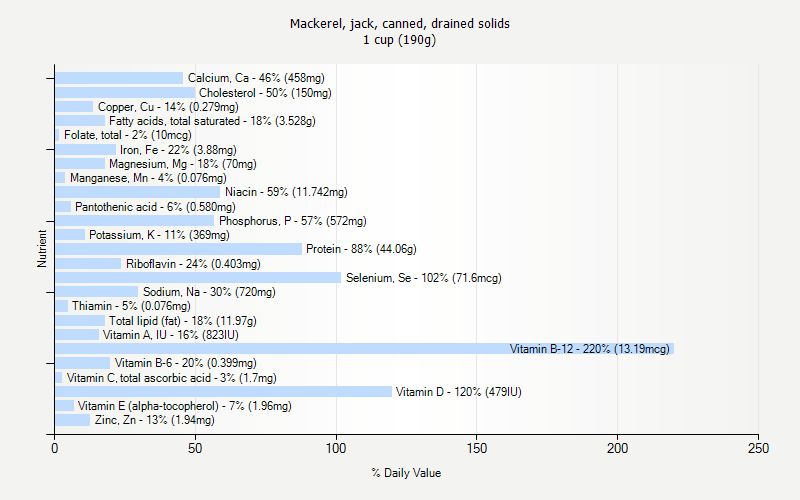
Task: Click the blue Sodium bar
Action: 96,292
